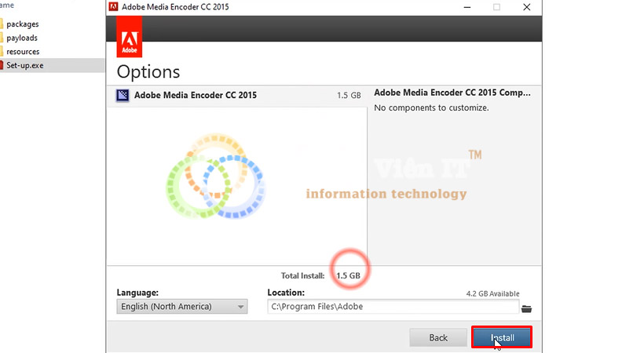The height and width of the screenshot is (353, 644).
Task: Select the packages folder in Explorer
Action: pyautogui.click(x=23, y=24)
